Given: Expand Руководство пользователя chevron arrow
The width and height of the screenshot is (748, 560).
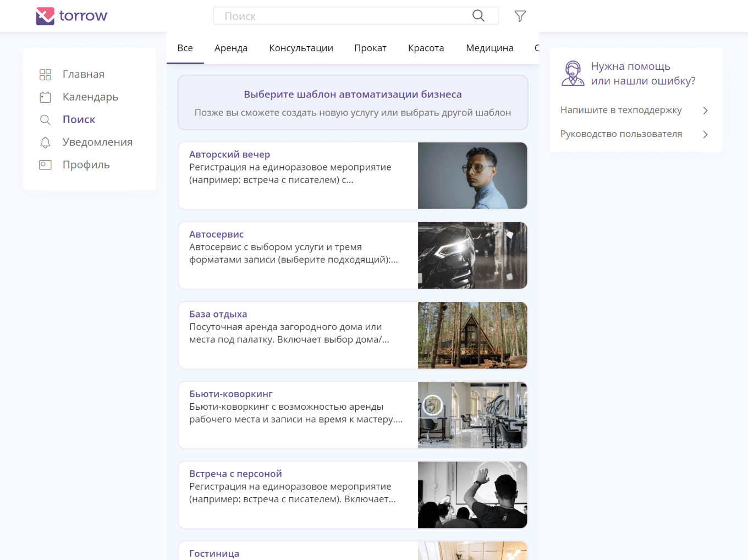Looking at the screenshot, I should (x=705, y=134).
